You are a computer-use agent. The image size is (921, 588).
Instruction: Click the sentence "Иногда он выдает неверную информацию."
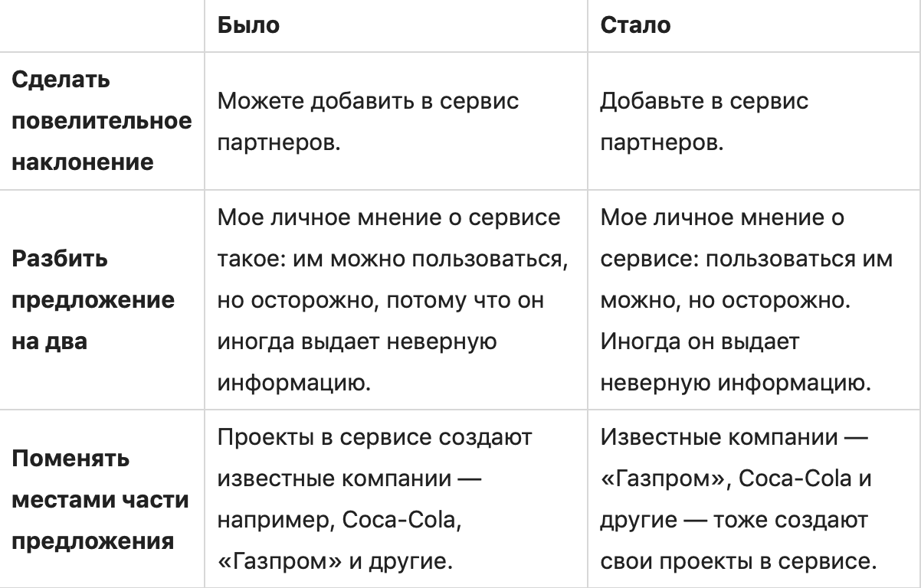coord(736,361)
